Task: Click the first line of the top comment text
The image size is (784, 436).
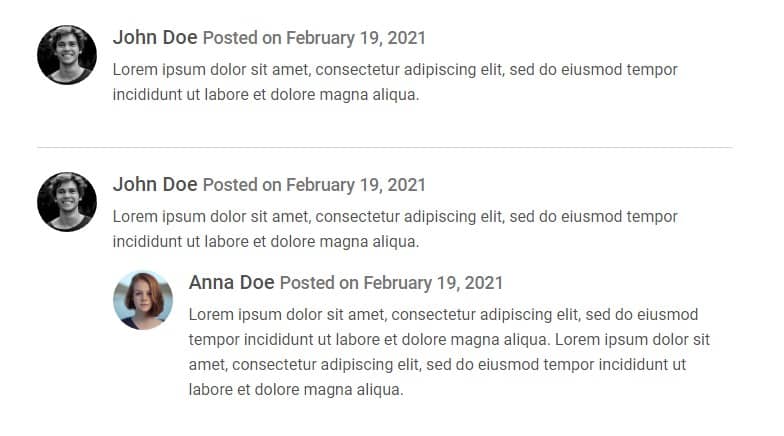Action: click(x=395, y=70)
